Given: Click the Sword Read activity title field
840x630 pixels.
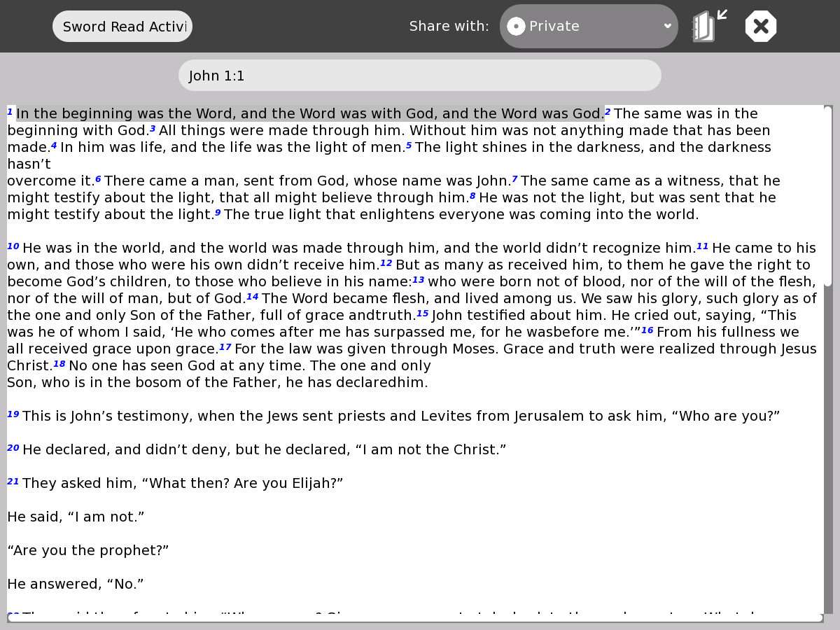Looking at the screenshot, I should pyautogui.click(x=122, y=27).
